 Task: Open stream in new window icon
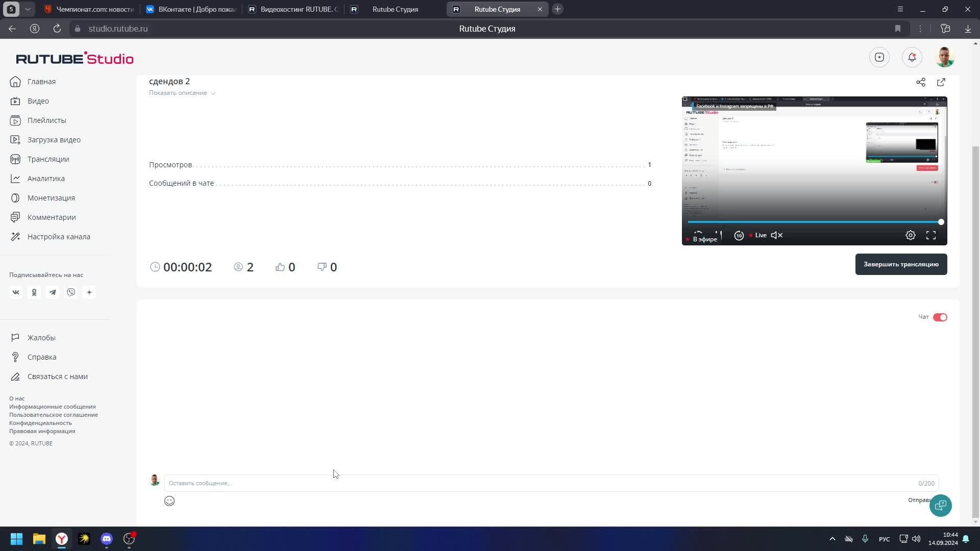941,82
